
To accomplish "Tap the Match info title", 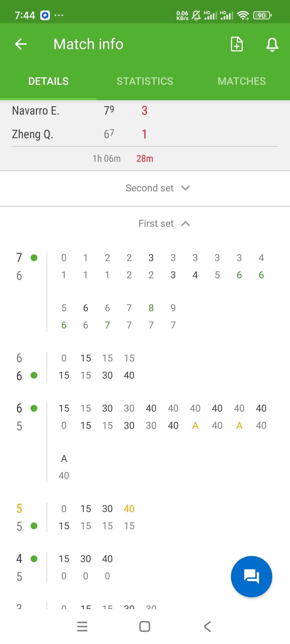I will click(x=88, y=44).
